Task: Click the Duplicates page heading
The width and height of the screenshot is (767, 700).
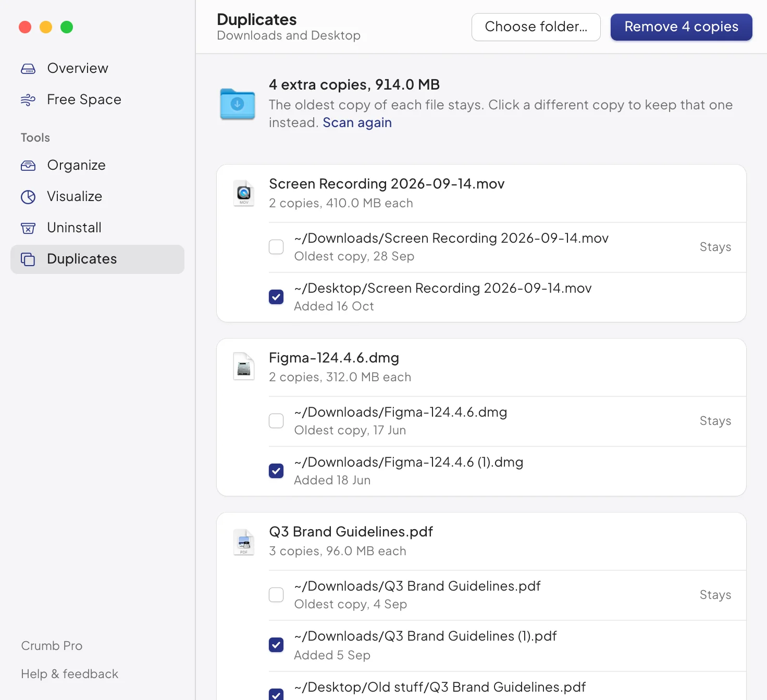Action: (257, 19)
